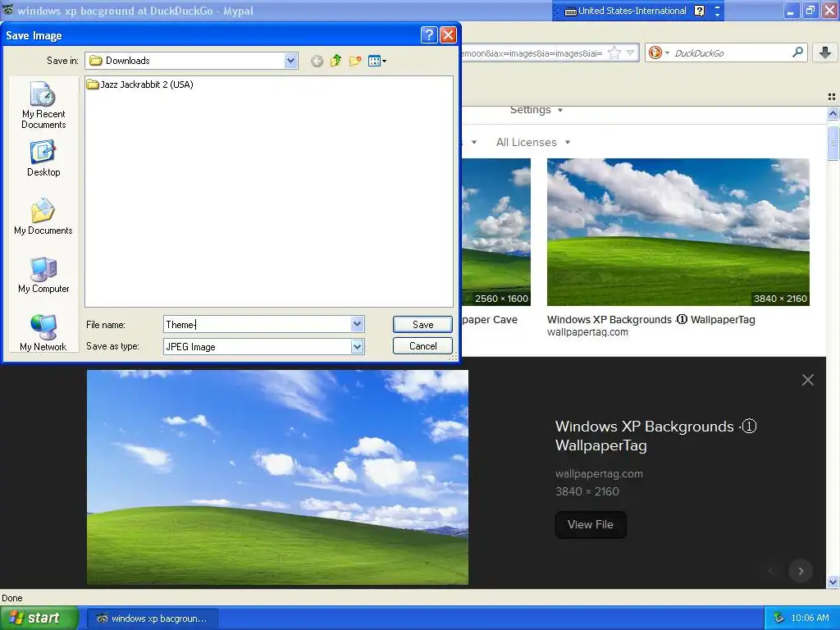Create a new folder in Save dialog
The height and width of the screenshot is (630, 840).
pyautogui.click(x=355, y=61)
